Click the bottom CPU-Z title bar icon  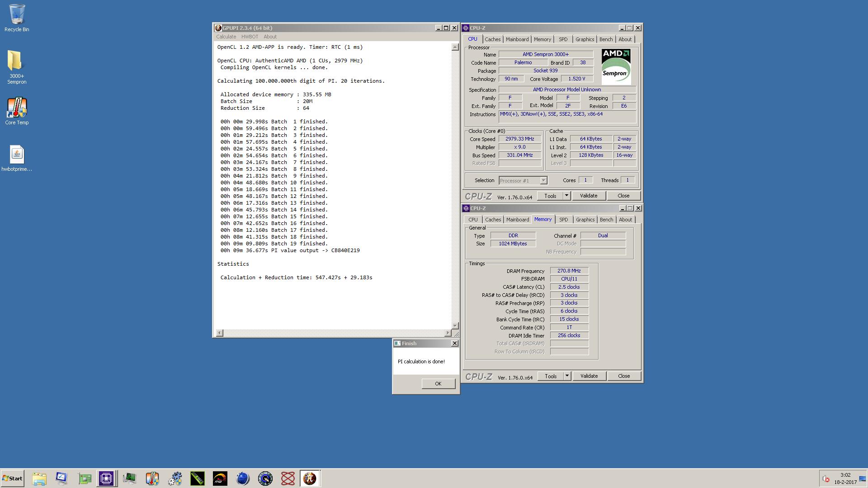466,208
